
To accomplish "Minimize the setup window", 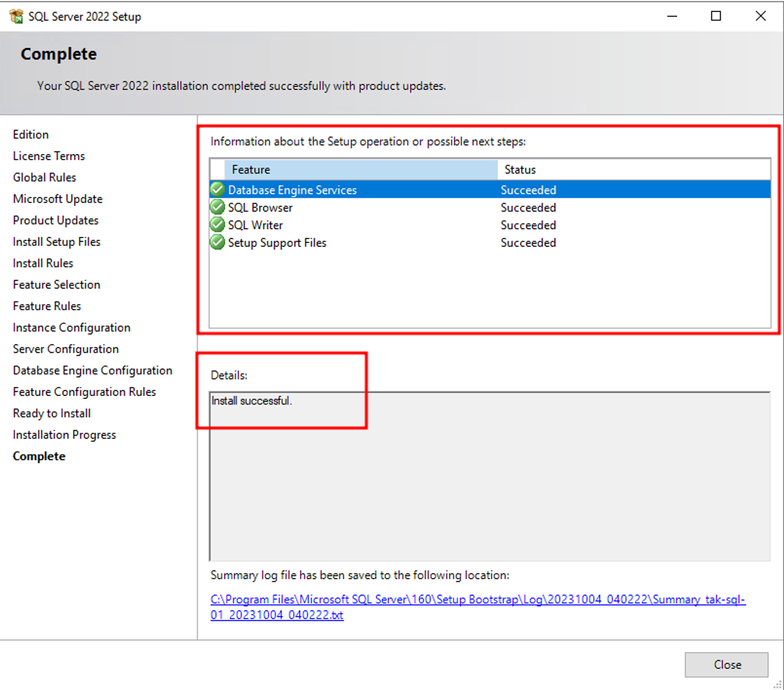I will (672, 16).
